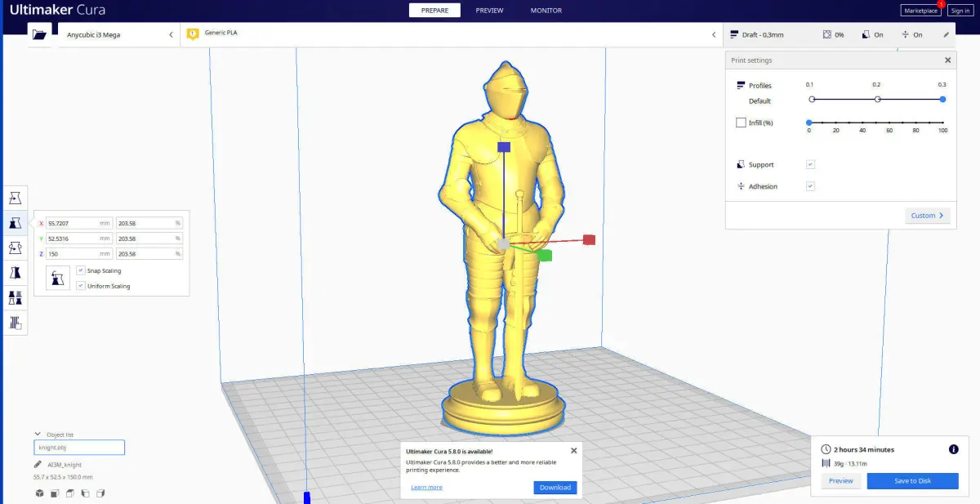Click the AI3M_knight job name text

(x=65, y=464)
